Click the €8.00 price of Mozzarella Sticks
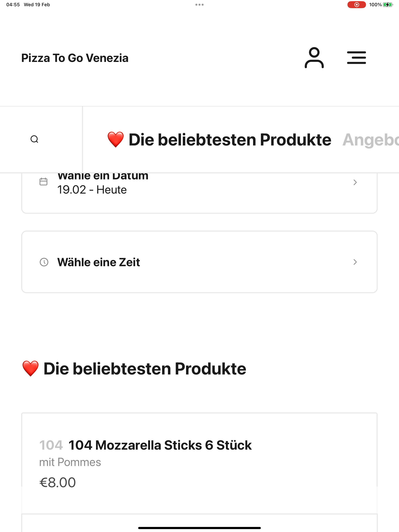Image resolution: width=399 pixels, height=532 pixels. click(x=57, y=483)
